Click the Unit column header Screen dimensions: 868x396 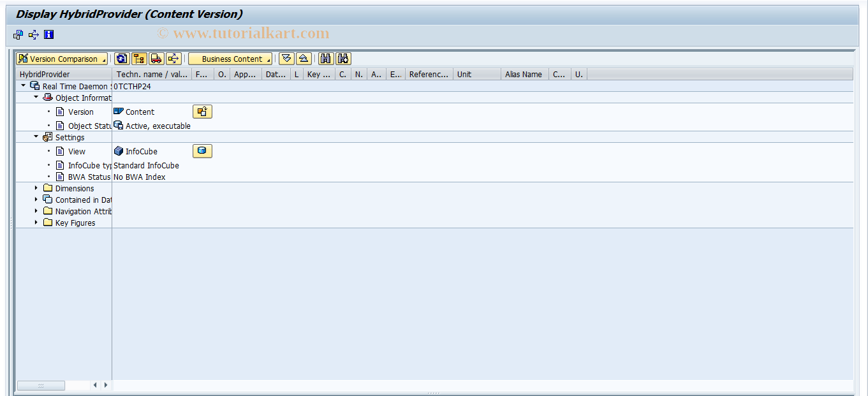[477, 74]
